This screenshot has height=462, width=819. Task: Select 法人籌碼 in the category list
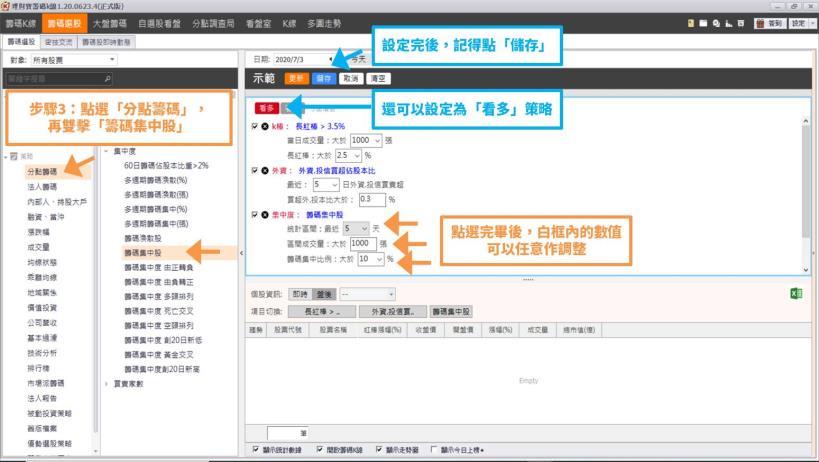click(x=42, y=186)
